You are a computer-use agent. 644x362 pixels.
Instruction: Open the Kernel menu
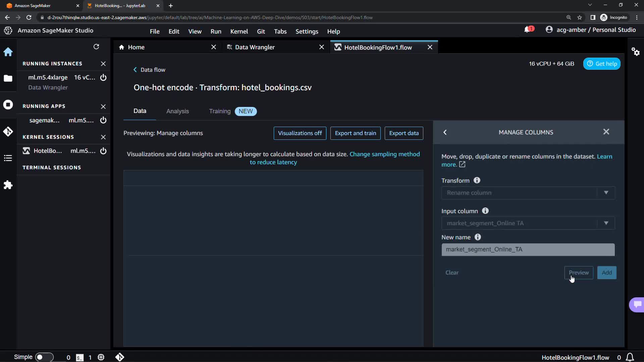[239, 32]
